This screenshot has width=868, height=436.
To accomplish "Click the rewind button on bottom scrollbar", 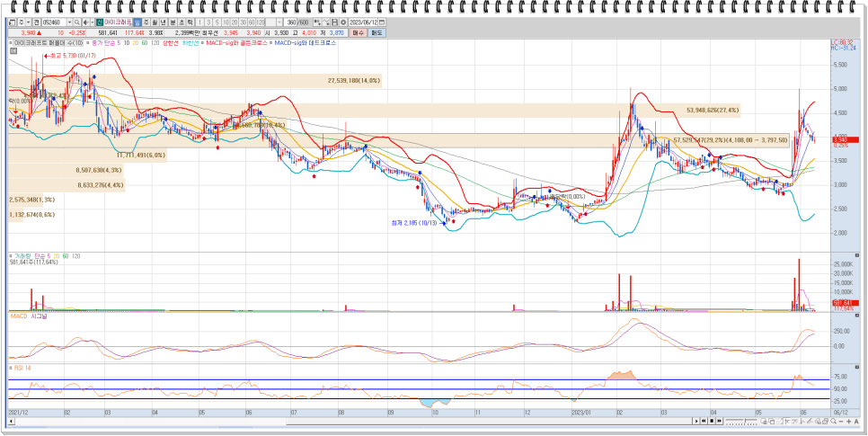I will pos(704,421).
